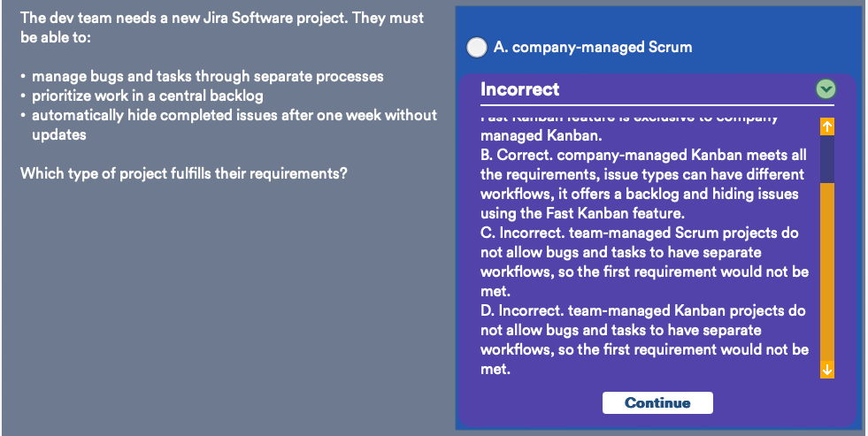The width and height of the screenshot is (868, 436).
Task: Click the white divider under Incorrect heading
Action: click(x=657, y=104)
